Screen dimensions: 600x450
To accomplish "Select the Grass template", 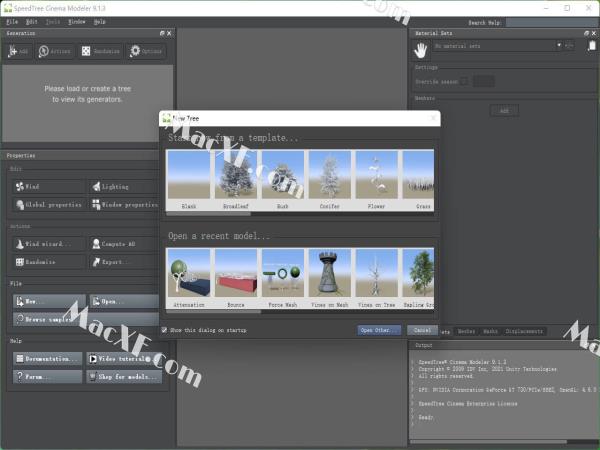I will click(x=418, y=180).
